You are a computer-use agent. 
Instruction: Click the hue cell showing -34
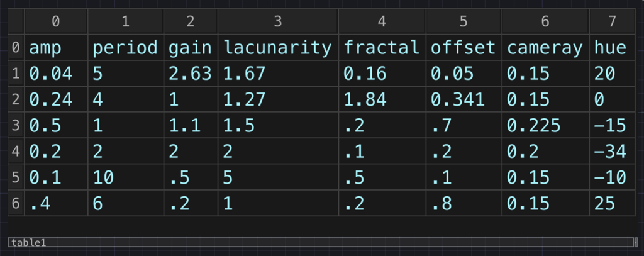613,151
